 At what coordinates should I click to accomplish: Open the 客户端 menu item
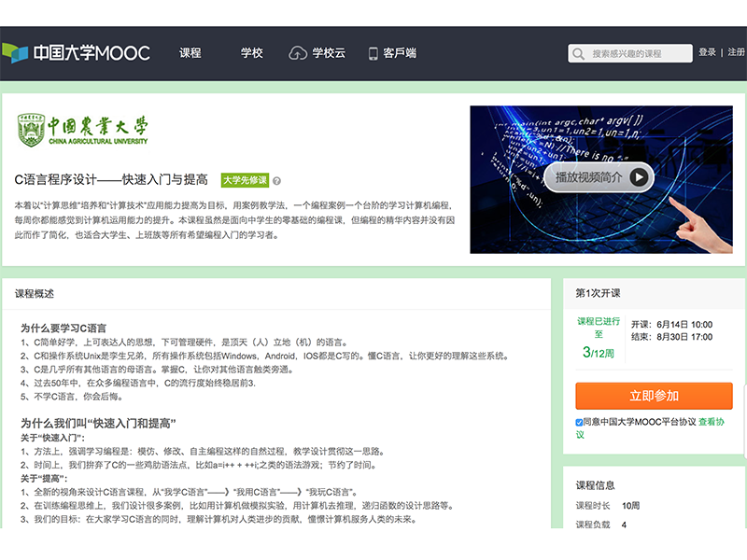point(400,53)
